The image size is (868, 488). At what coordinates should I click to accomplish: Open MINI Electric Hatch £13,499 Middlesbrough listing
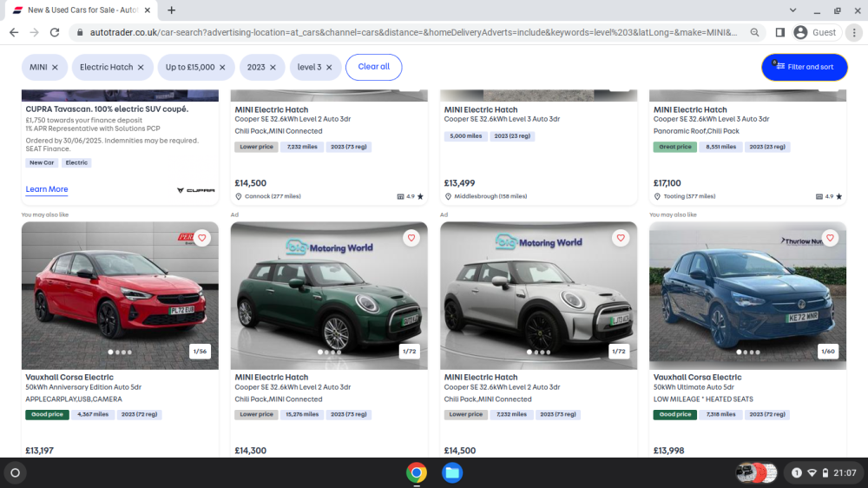(481, 109)
